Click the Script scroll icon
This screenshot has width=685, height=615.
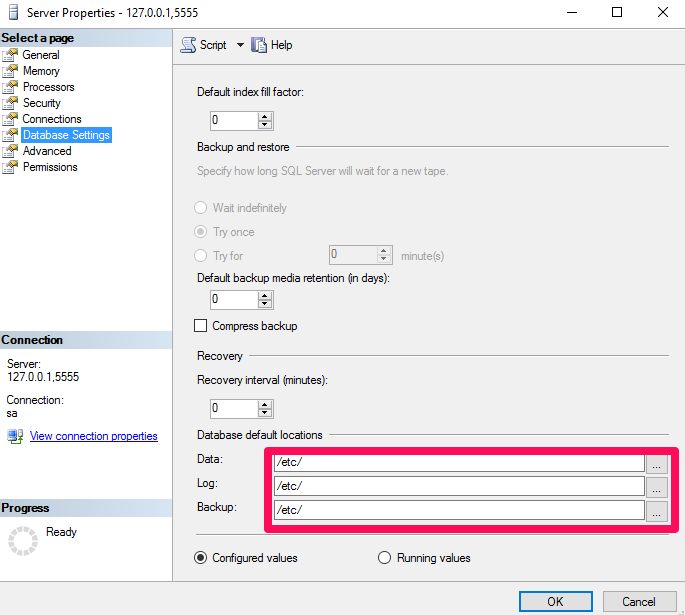[x=188, y=45]
